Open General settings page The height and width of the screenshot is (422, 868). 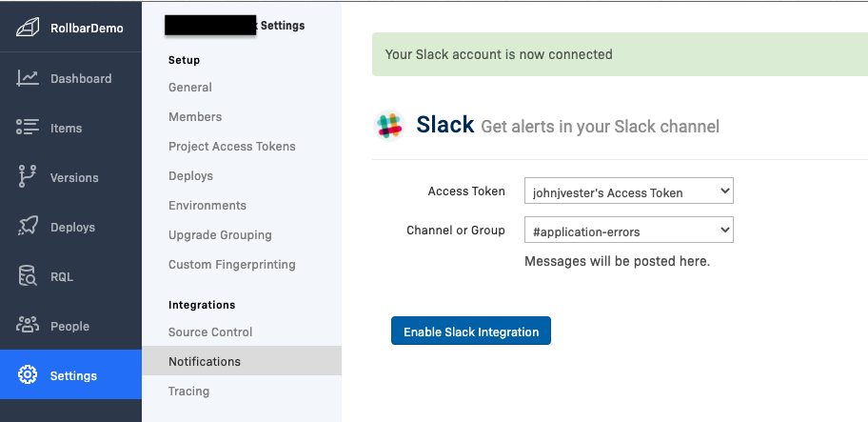(190, 88)
